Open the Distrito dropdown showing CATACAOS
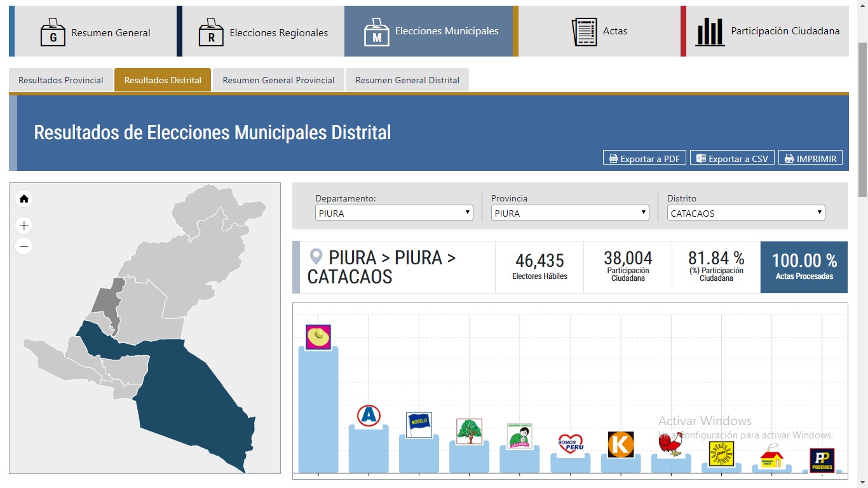This screenshot has width=868, height=488. [746, 213]
